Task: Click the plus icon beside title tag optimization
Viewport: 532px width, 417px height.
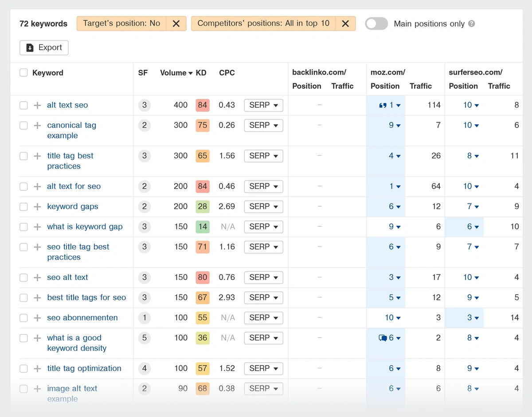Action: coord(37,368)
